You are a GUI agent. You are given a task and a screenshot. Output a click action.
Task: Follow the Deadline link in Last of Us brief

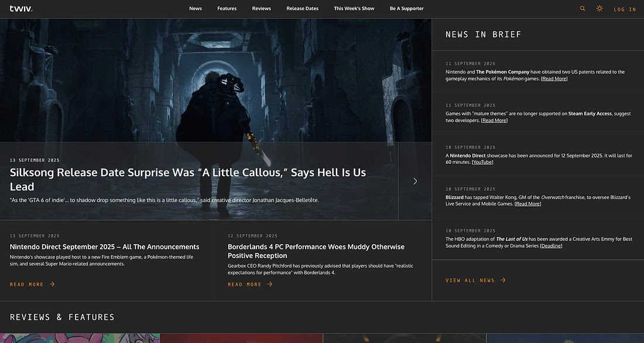(550, 246)
